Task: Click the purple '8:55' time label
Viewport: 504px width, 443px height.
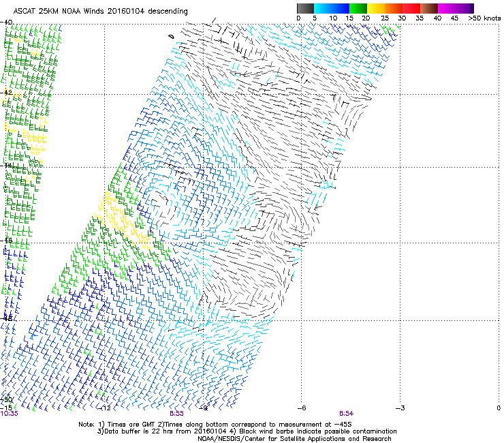Action: (177, 414)
